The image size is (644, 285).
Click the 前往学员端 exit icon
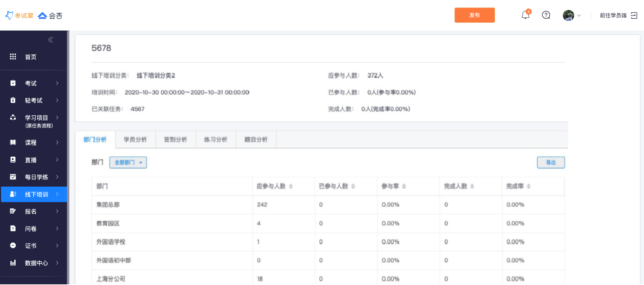pos(634,15)
